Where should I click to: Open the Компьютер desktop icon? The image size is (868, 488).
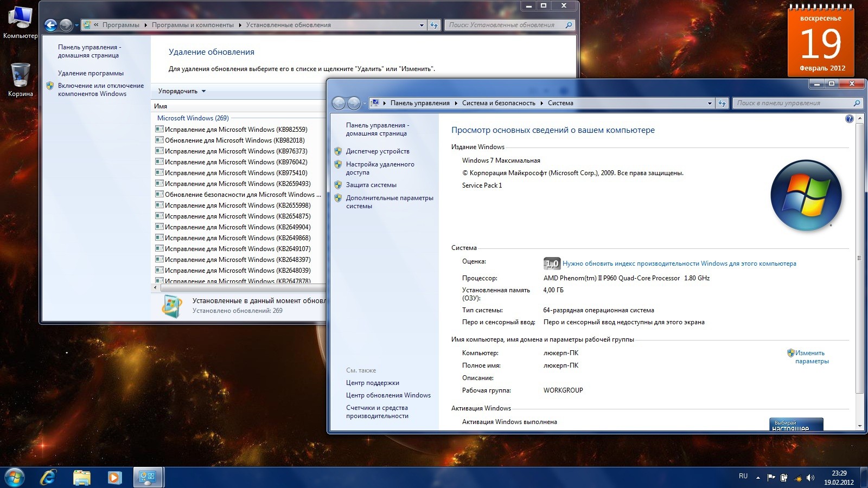click(20, 23)
